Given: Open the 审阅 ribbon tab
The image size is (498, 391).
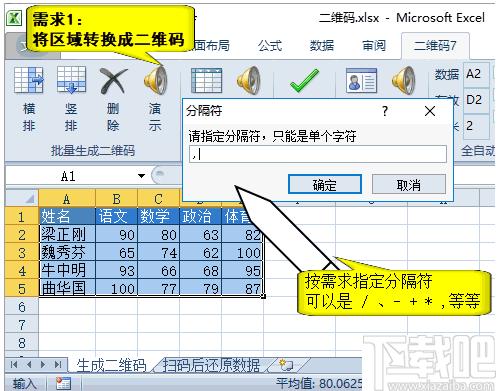Looking at the screenshot, I should [374, 45].
